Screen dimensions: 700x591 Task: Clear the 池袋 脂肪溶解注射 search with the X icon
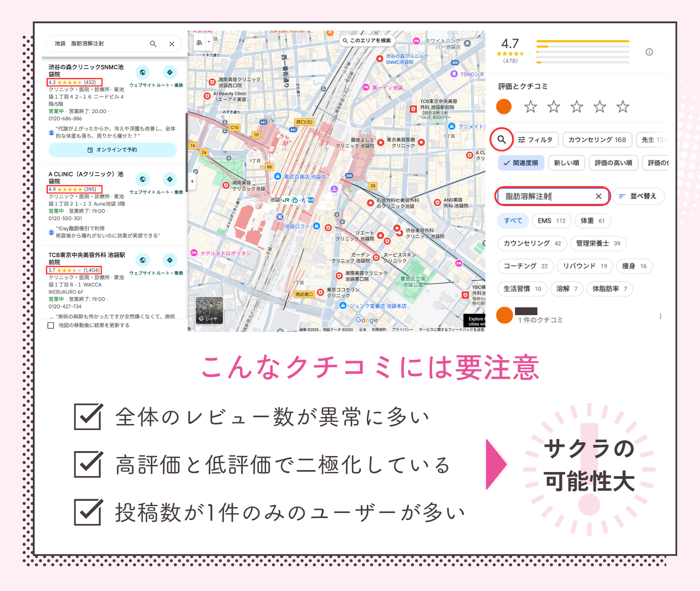pos(172,44)
